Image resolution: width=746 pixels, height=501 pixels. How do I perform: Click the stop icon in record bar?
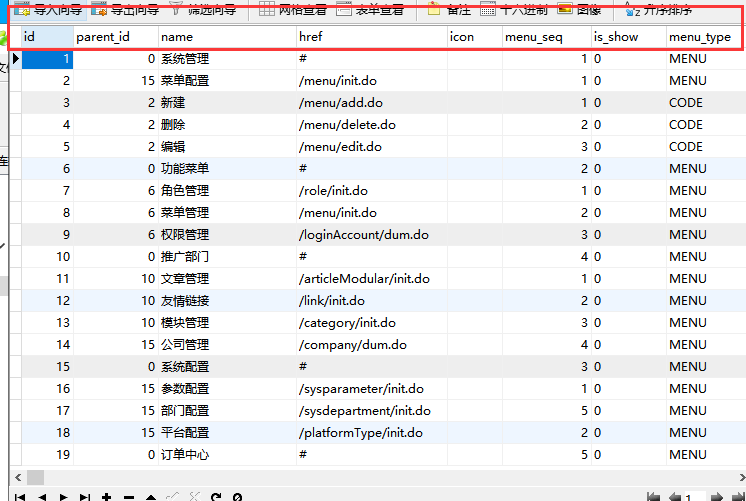point(237,497)
